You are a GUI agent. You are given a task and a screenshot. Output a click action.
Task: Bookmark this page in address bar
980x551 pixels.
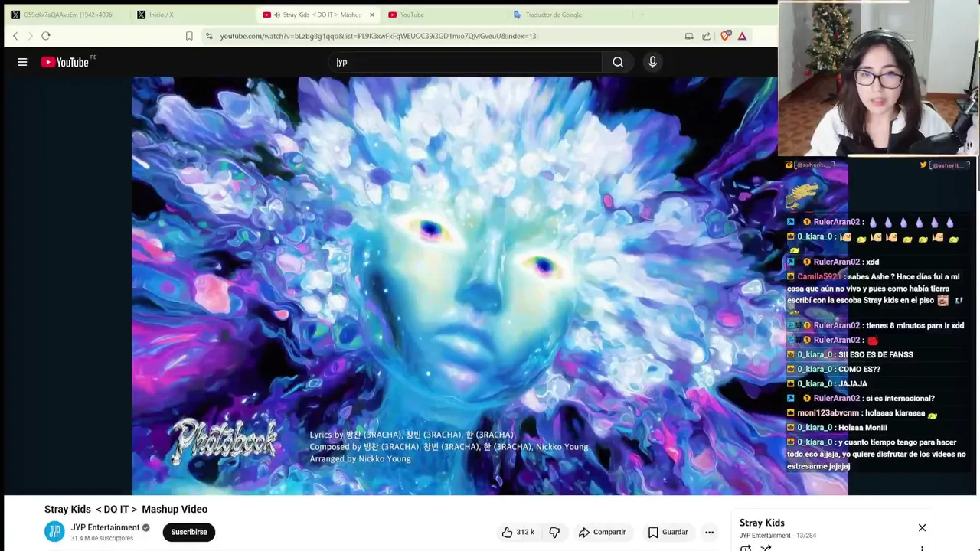(x=189, y=36)
